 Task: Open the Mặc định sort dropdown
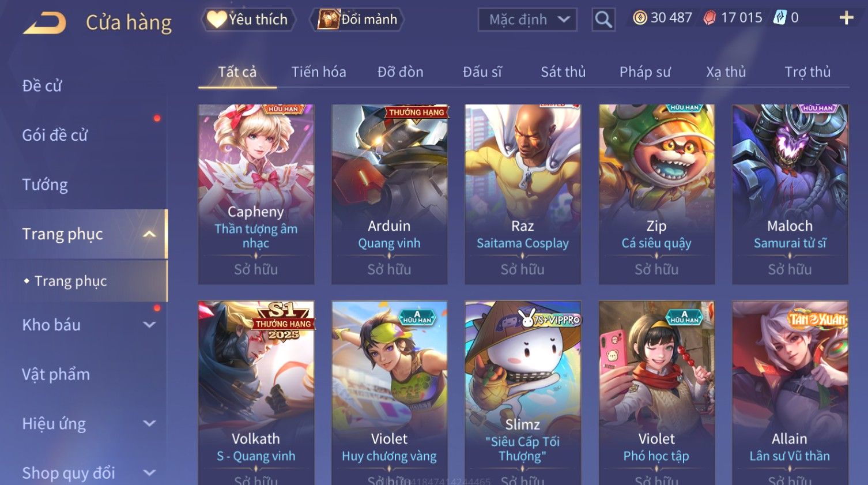pos(527,20)
